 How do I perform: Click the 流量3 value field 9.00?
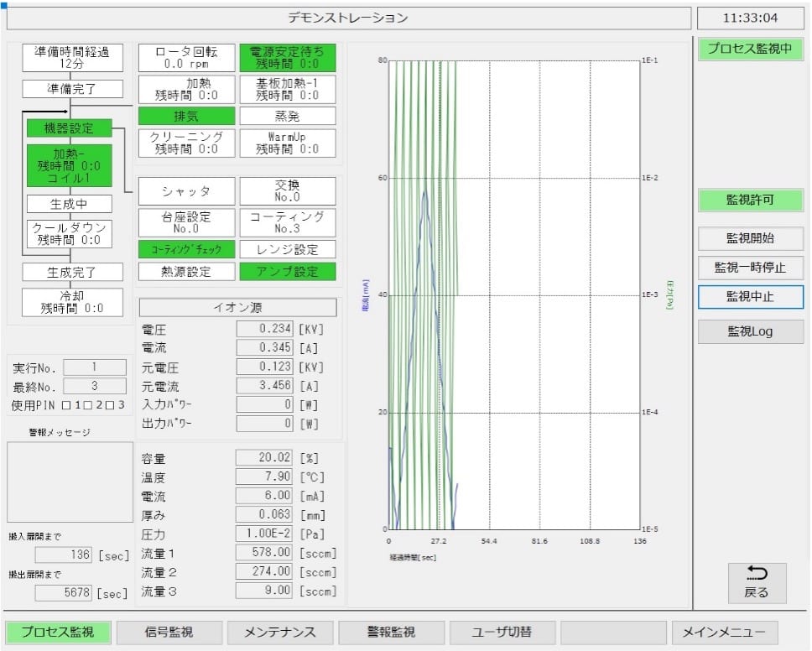click(x=264, y=591)
